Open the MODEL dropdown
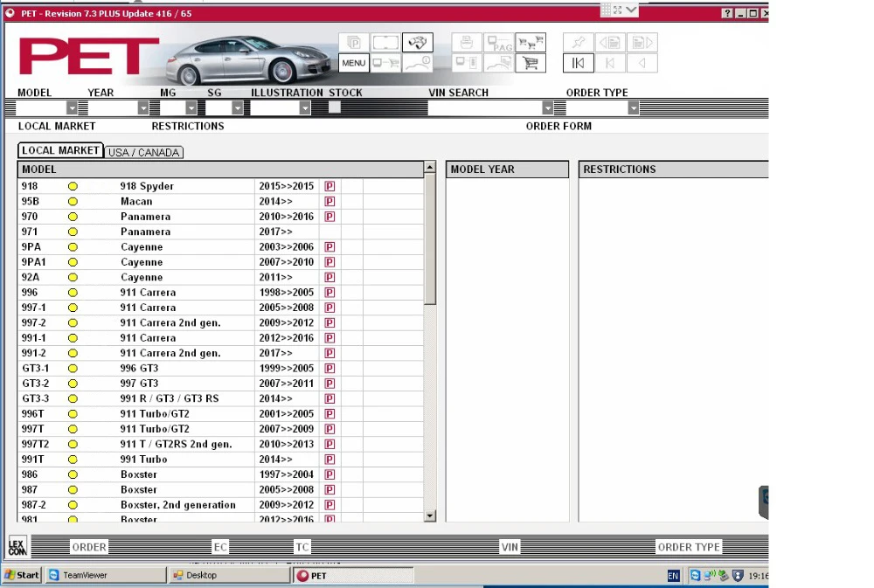 click(x=72, y=107)
